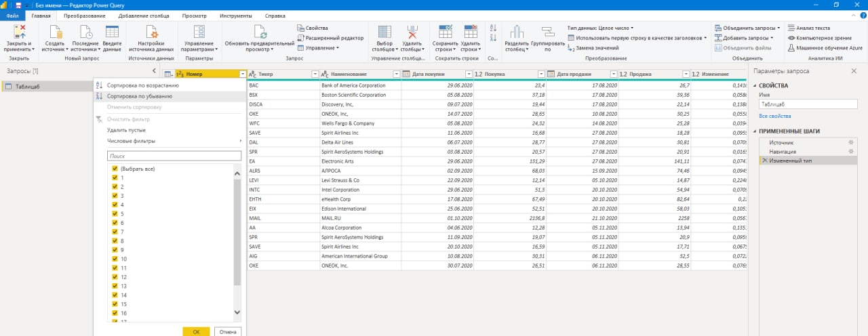The width and height of the screenshot is (868, 336).
Task: Open Номер column filter dropdown
Action: coord(242,74)
